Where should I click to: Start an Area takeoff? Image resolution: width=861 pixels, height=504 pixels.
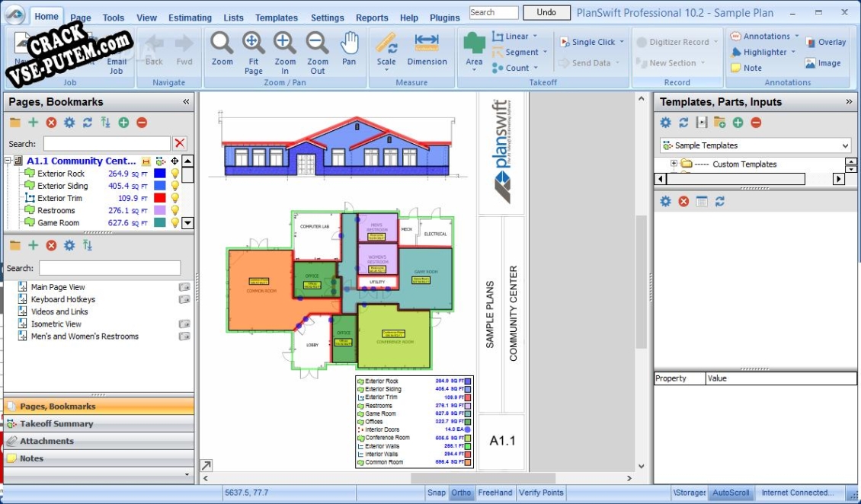pyautogui.click(x=474, y=49)
